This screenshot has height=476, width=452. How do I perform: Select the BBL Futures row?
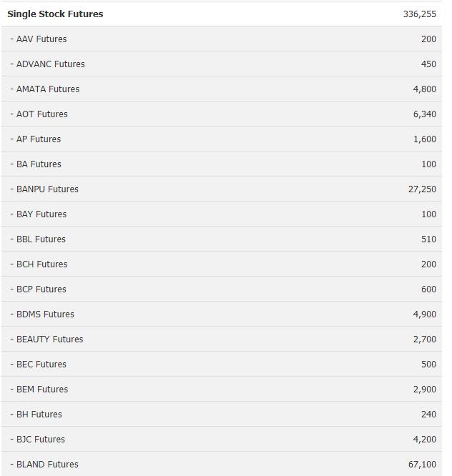pos(41,239)
